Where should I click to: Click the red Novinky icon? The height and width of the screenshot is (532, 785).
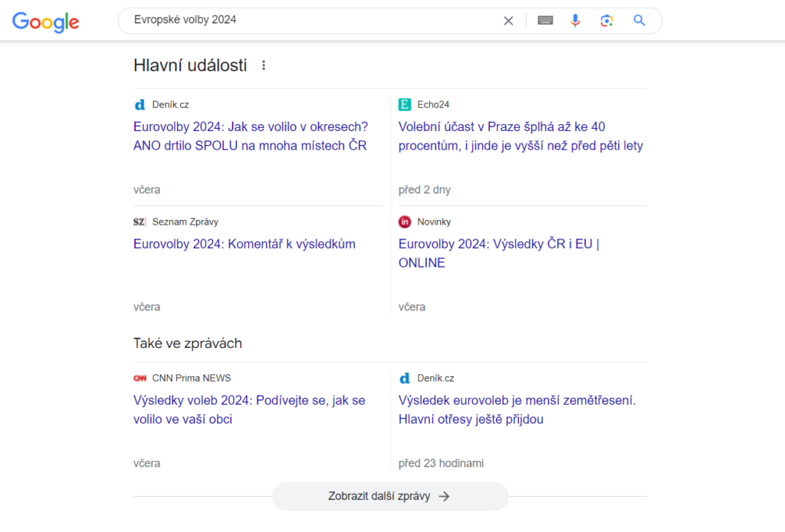(x=405, y=222)
